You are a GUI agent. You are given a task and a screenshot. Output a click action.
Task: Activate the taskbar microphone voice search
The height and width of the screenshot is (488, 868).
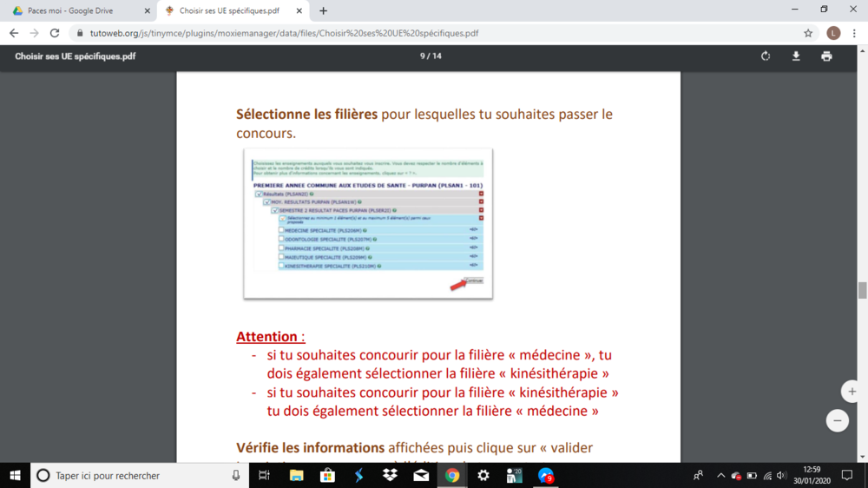click(236, 475)
